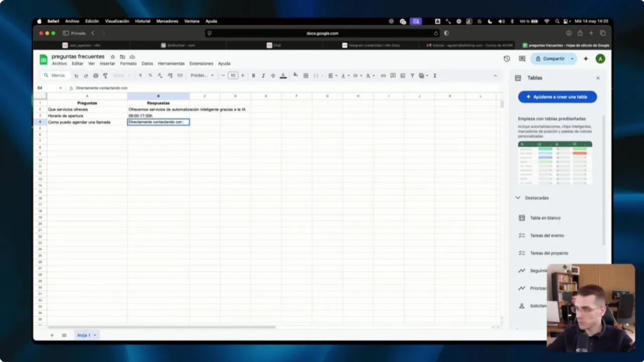
Task: Create a filter with funnel icon
Action: pos(412,75)
